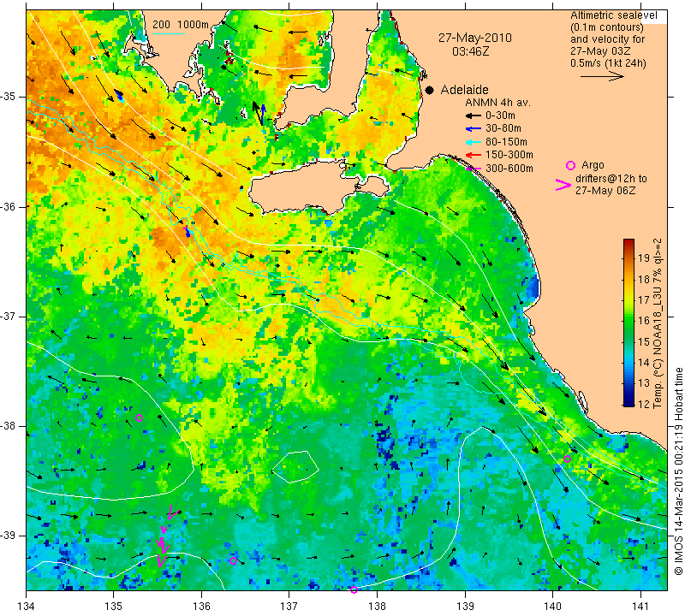Image resolution: width=685 pixels, height=616 pixels.
Task: Click the 'Temp. (°C) NOAA18_L3U' colorbar title
Action: [658, 348]
